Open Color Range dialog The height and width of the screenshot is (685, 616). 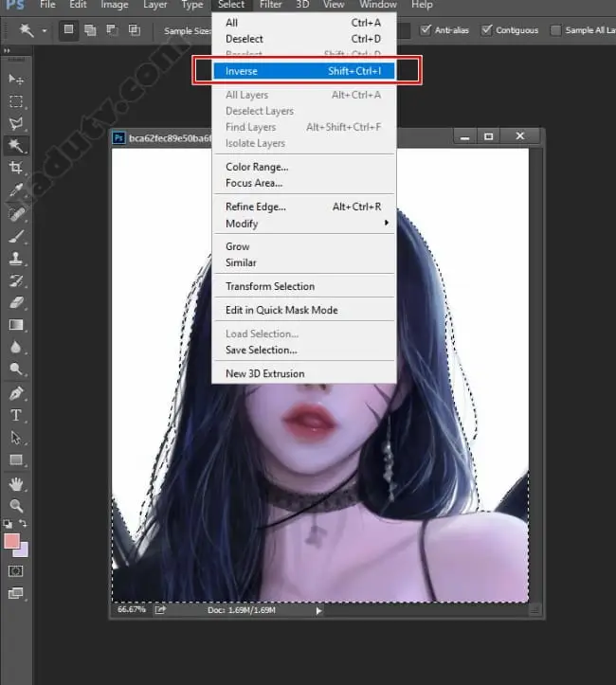tap(304, 167)
